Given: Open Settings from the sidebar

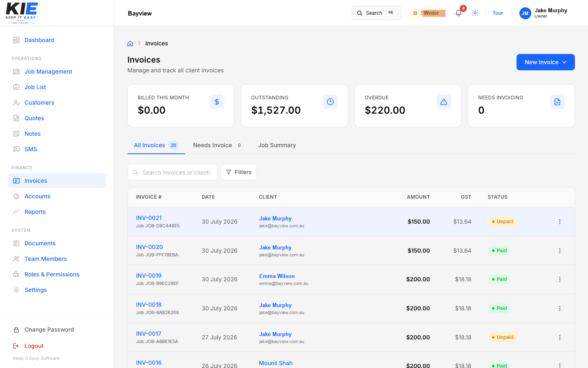Looking at the screenshot, I should pyautogui.click(x=57, y=290).
